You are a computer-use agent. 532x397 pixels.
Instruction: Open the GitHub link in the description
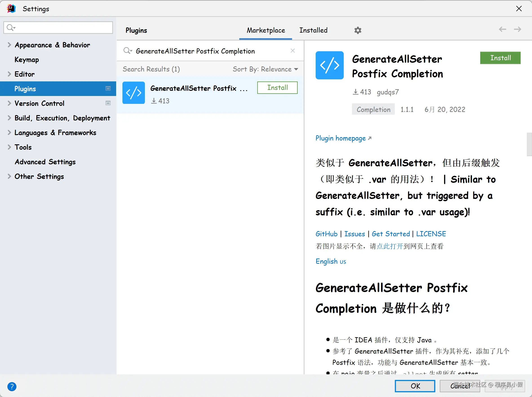point(326,234)
